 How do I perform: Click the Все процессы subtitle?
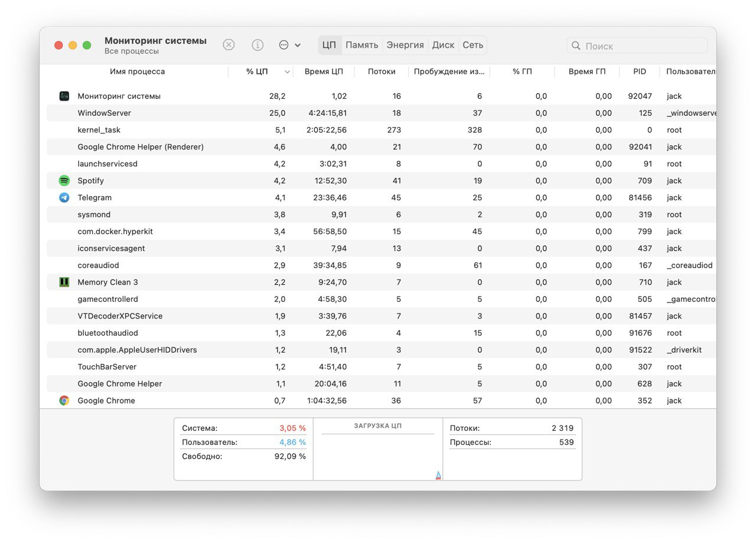pos(132,51)
